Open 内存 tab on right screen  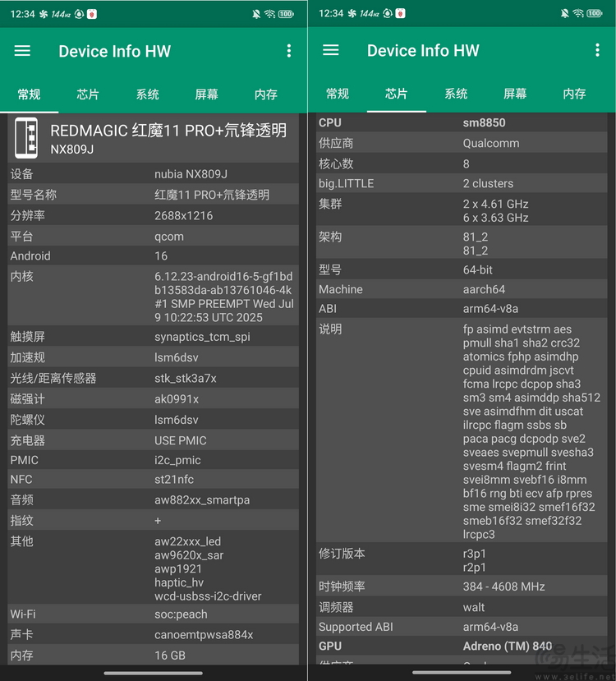574,94
